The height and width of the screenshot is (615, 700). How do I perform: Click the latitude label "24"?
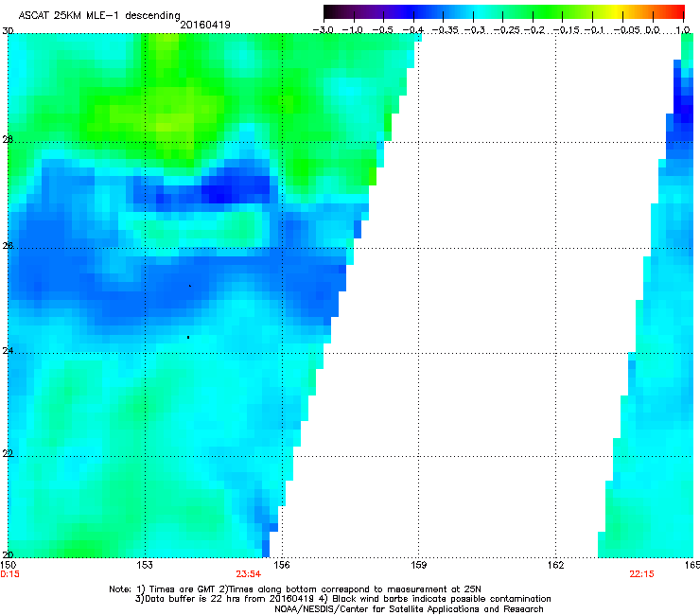[x=8, y=351]
